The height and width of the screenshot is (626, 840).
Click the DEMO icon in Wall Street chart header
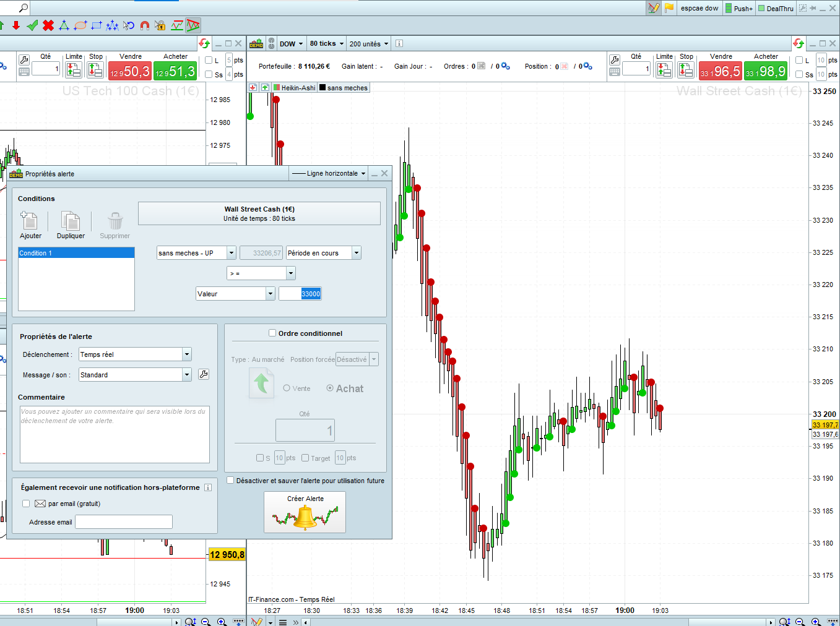(x=256, y=43)
